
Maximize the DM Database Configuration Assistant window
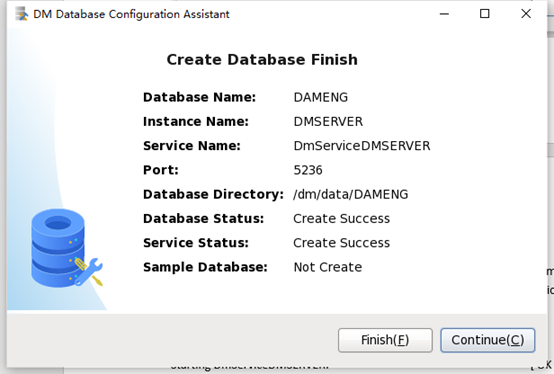[484, 14]
